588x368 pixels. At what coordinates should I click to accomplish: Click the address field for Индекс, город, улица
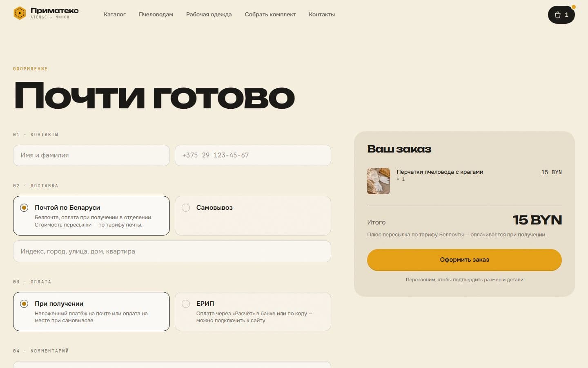(172, 251)
